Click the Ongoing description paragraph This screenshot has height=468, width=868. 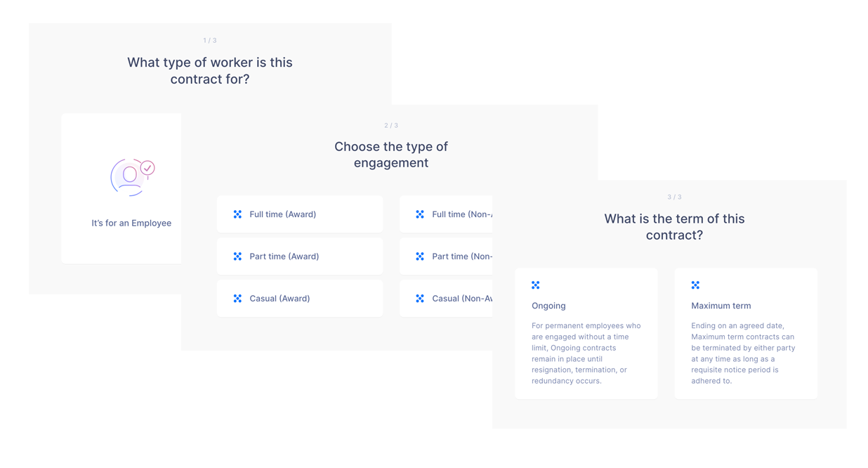tap(586, 353)
